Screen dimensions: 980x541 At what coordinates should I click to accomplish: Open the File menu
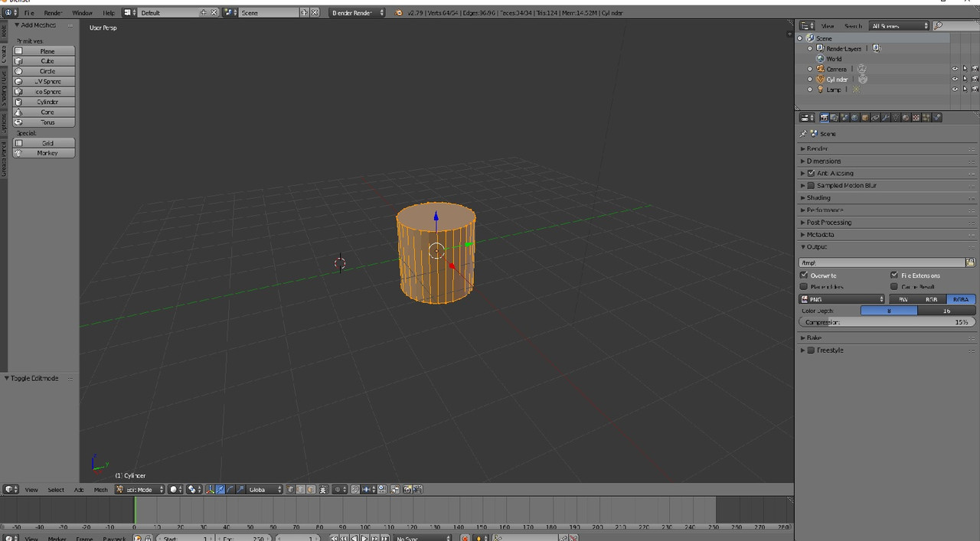[29, 13]
